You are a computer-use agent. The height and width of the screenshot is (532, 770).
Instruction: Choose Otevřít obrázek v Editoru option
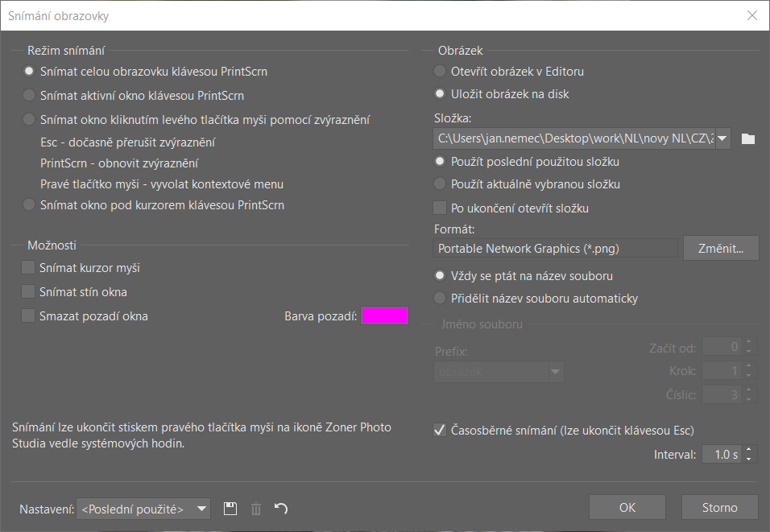(440, 72)
